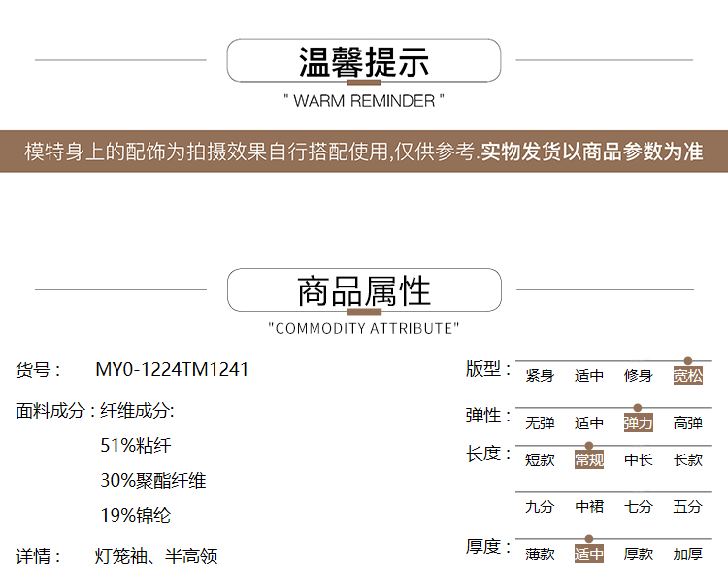Select the 薄款 thickness option

tap(540, 555)
